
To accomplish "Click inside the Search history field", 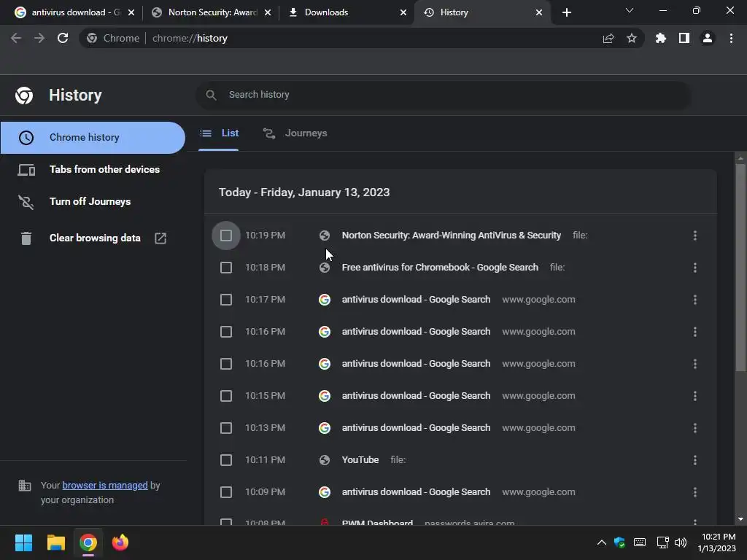I will pos(443,95).
